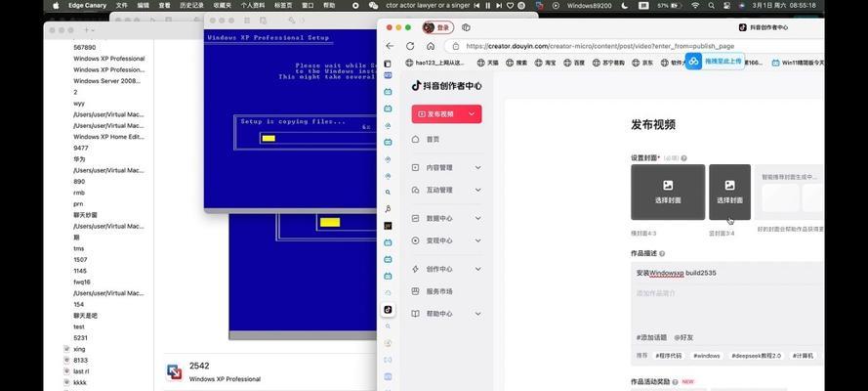Open the WeChat icon in macOS menu bar

374,5
